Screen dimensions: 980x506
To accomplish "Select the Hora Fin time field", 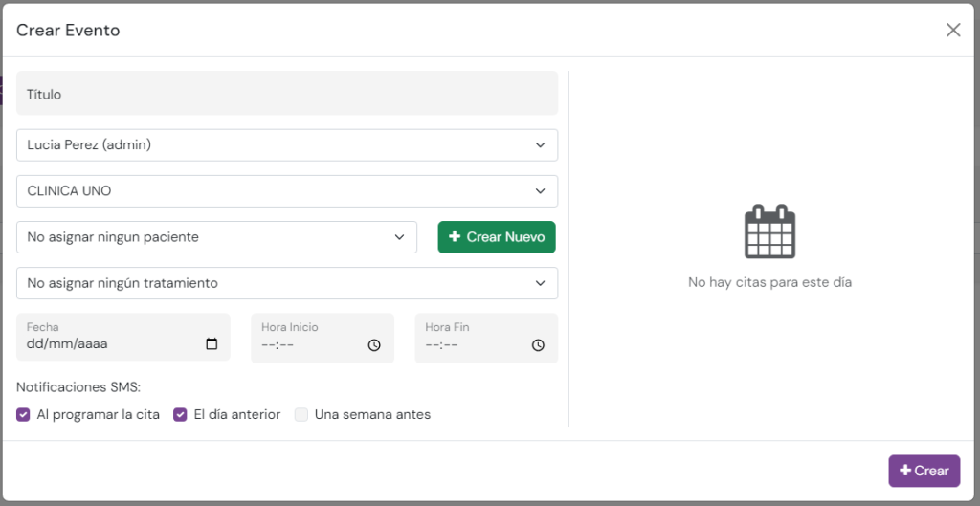I will [x=472, y=345].
